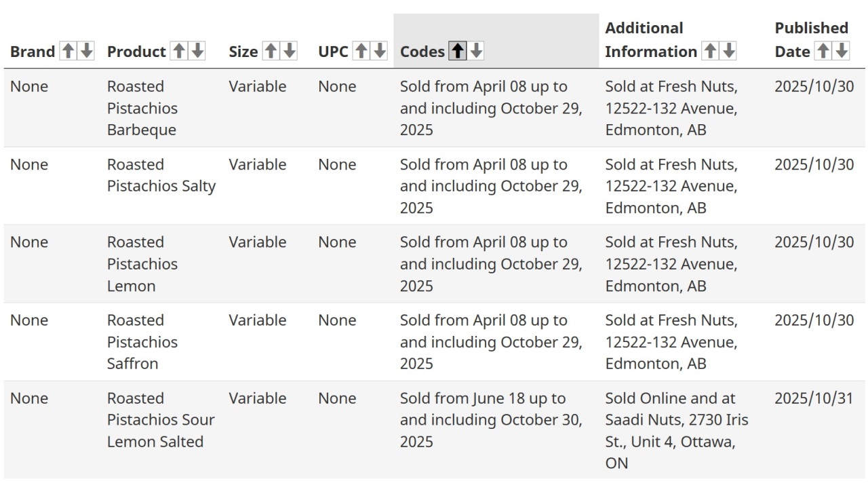Screen dimensions: 868x492
Task: Click the Codes column header
Action: click(496, 41)
